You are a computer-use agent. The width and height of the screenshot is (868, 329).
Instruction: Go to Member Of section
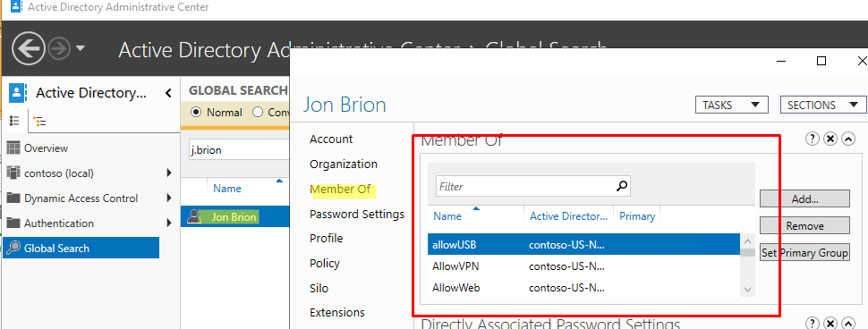(340, 190)
